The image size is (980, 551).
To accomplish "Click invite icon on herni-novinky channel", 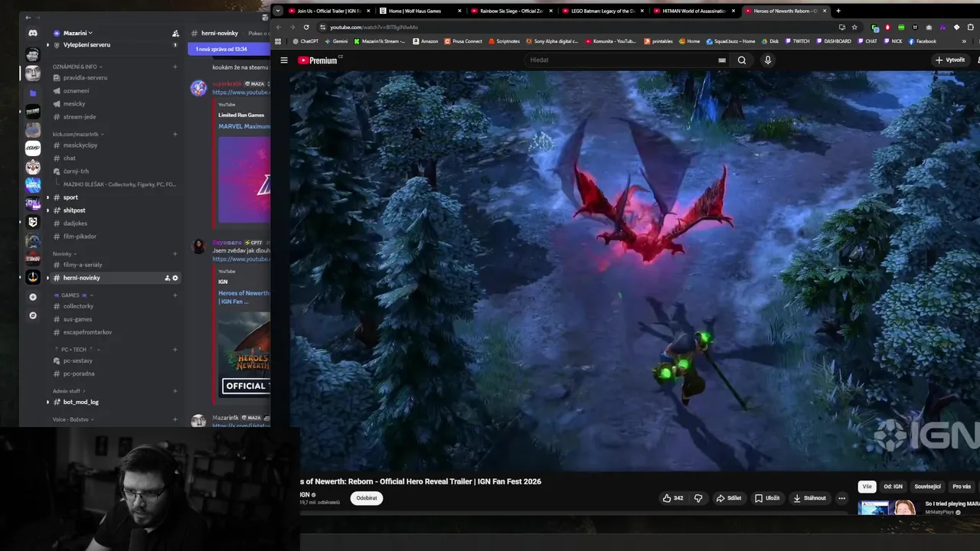I will click(167, 278).
